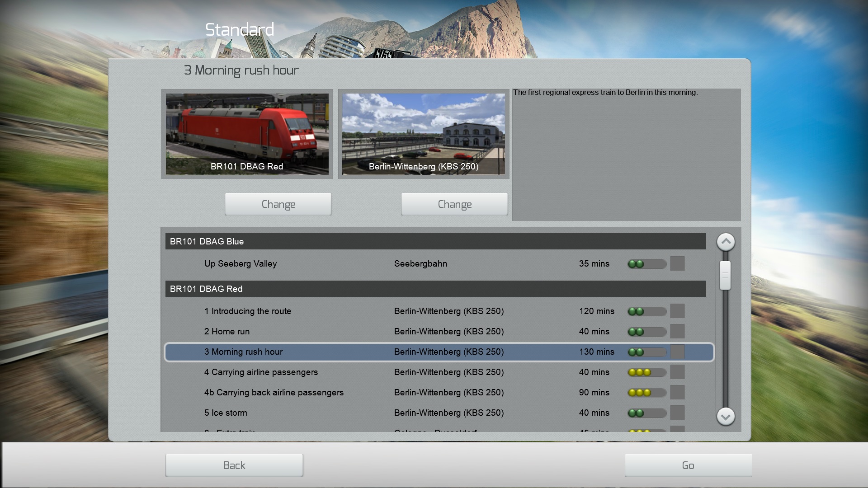Viewport: 868px width, 488px height.
Task: Select scenario 1 Introducing the route
Action: [247, 311]
